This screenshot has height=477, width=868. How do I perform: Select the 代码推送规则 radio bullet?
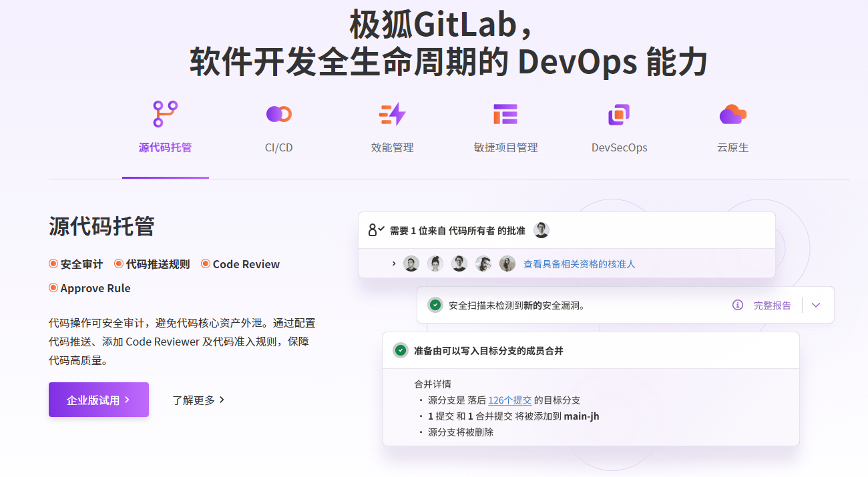pos(119,264)
